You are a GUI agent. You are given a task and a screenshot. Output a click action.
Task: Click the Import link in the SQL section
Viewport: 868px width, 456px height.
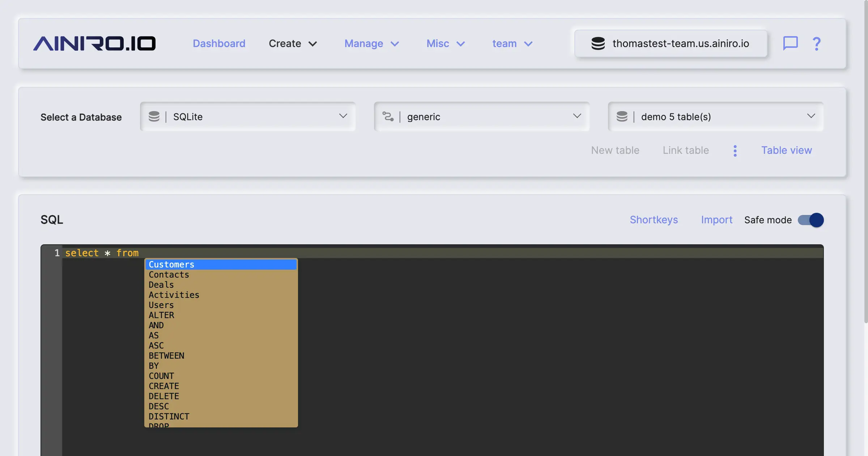click(x=716, y=220)
